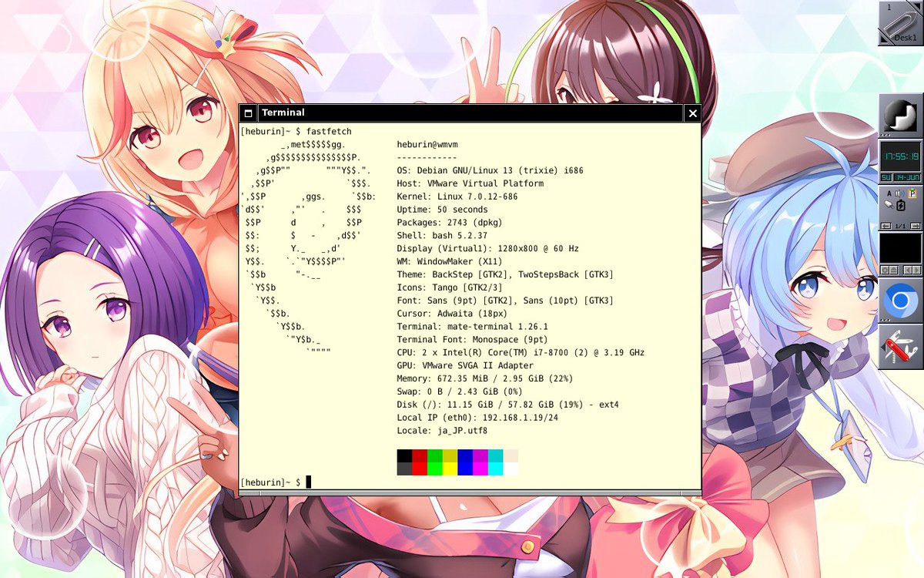Click the left arrow beside 1/1 in tray

(x=886, y=226)
